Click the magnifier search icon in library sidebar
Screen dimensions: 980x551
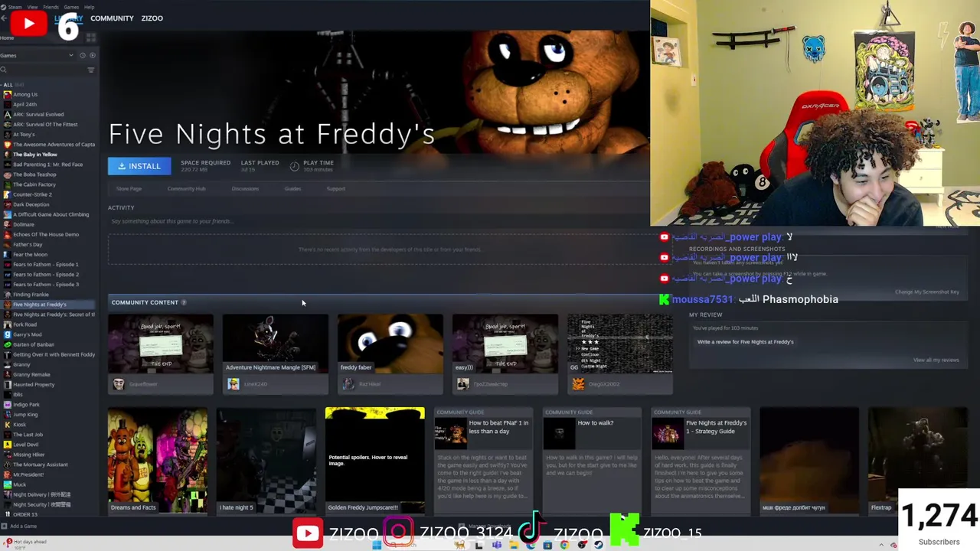4,70
